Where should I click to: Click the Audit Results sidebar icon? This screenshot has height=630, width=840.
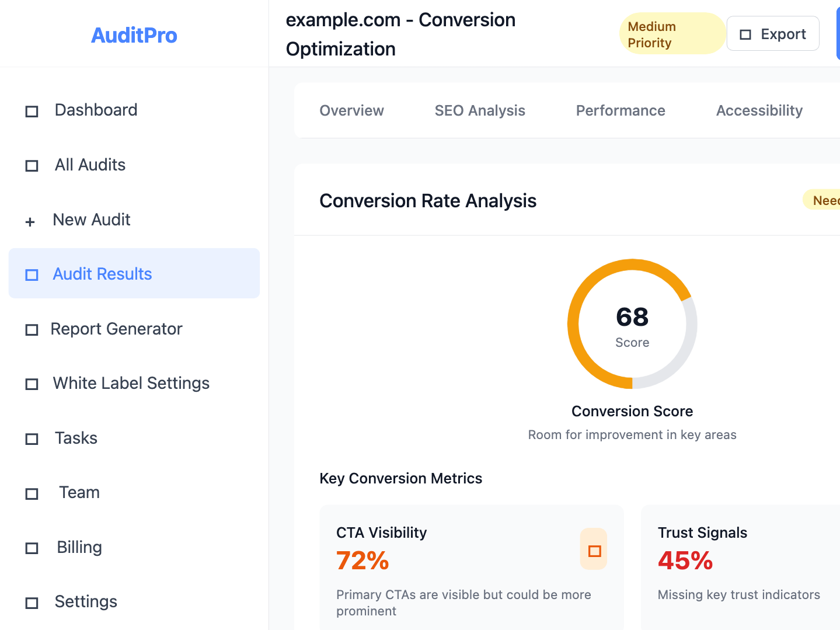pos(32,275)
